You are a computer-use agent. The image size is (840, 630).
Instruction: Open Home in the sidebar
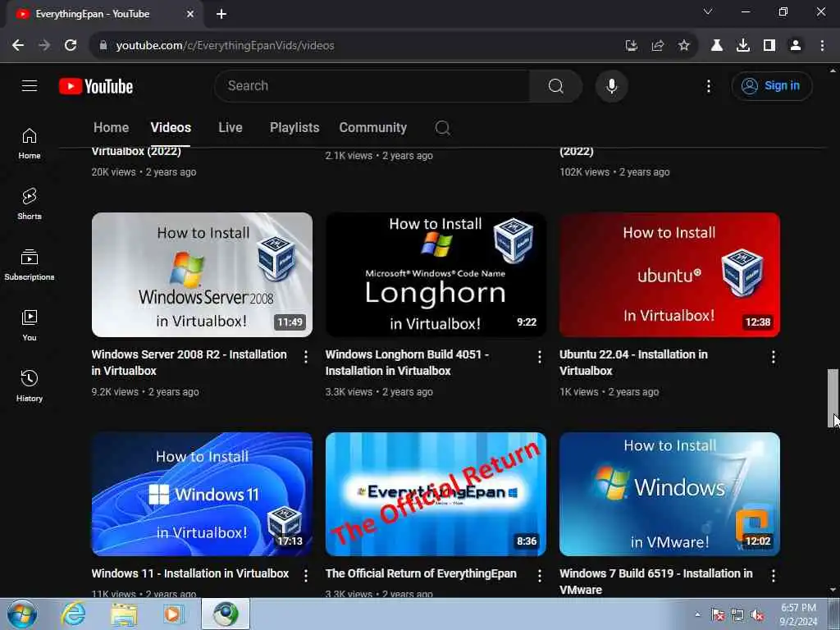(30, 144)
